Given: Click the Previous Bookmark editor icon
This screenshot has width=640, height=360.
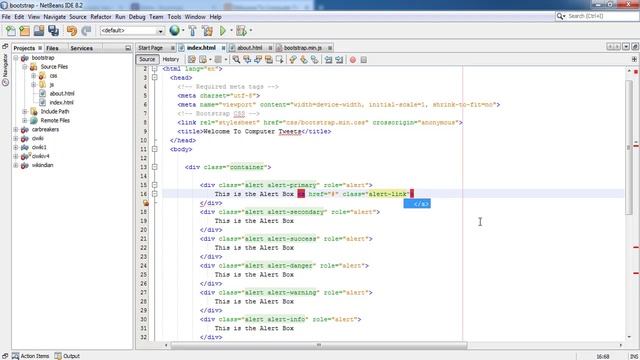Looking at the screenshot, I should tap(293, 60).
